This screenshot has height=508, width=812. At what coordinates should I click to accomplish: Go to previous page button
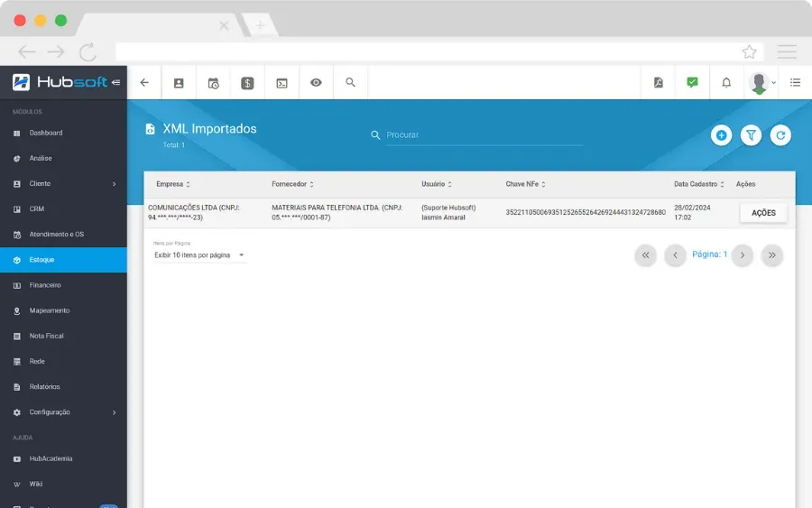pos(675,254)
